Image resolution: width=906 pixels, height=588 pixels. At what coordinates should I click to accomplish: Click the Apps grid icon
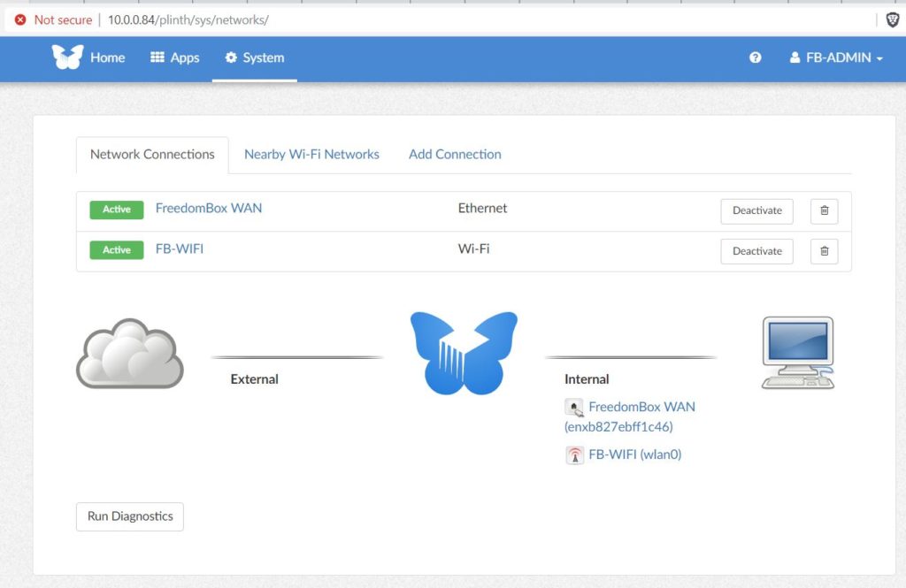coord(157,57)
